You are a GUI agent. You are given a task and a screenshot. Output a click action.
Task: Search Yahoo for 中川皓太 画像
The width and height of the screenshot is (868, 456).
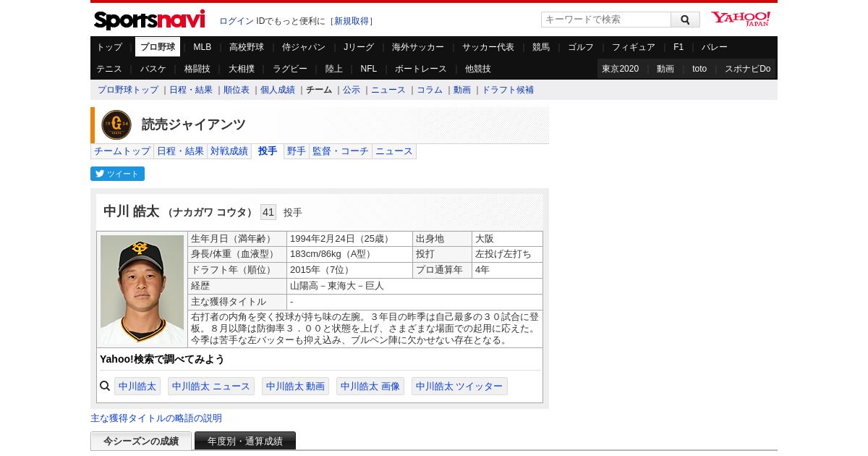(370, 387)
